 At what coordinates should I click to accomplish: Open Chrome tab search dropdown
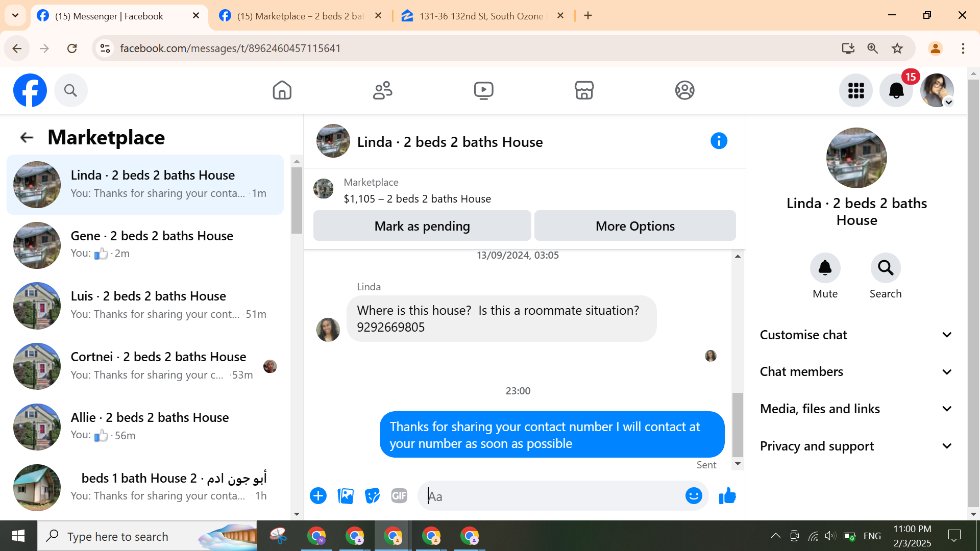(15, 15)
